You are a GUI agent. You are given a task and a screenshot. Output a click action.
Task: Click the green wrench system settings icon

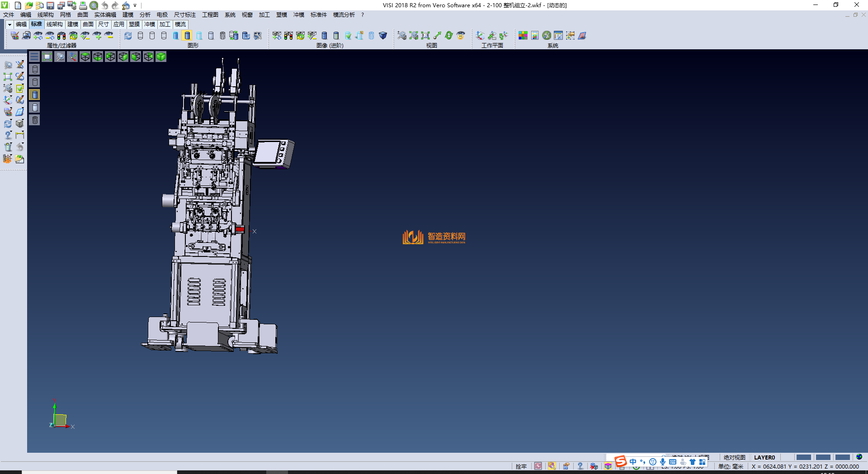(x=547, y=35)
